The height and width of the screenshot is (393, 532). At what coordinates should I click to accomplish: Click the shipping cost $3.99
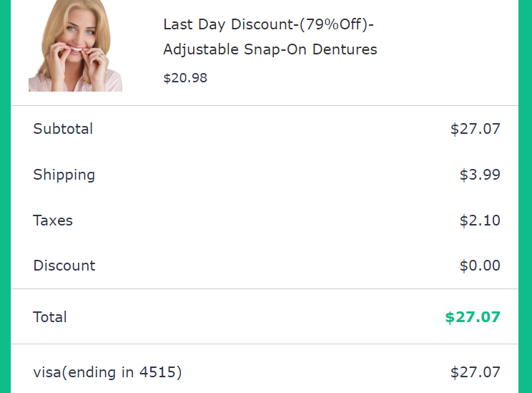pyautogui.click(x=479, y=175)
